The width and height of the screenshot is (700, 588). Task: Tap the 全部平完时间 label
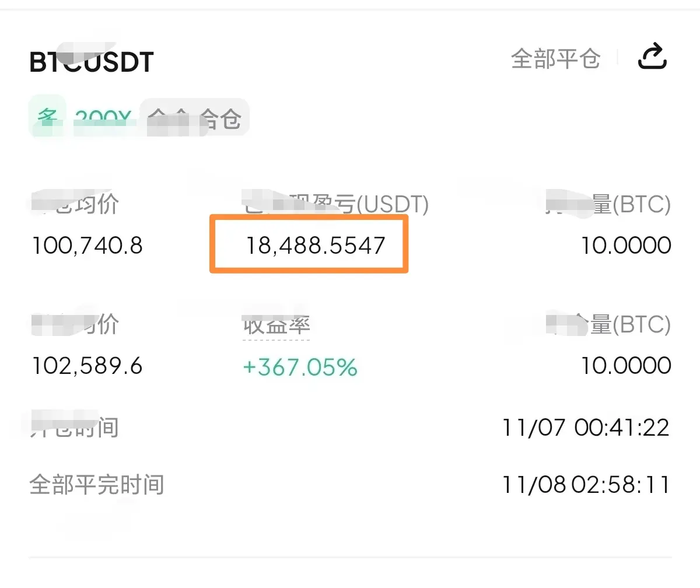coord(97,485)
